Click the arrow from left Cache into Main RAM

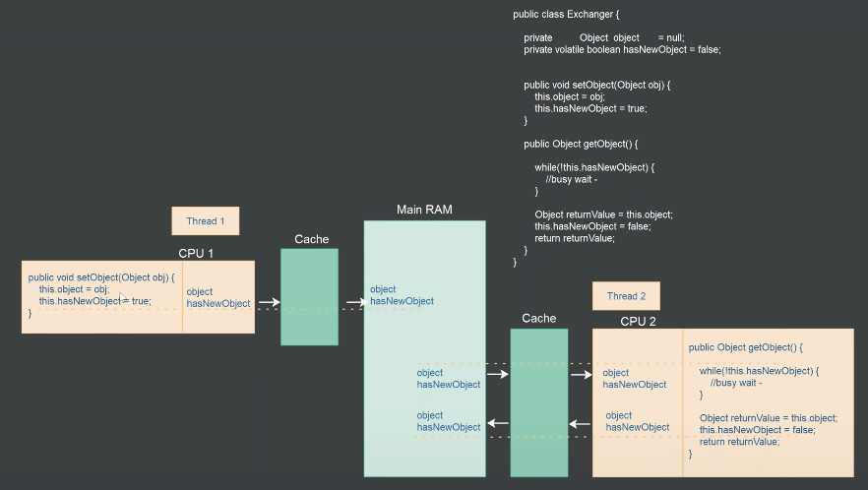[x=354, y=303]
